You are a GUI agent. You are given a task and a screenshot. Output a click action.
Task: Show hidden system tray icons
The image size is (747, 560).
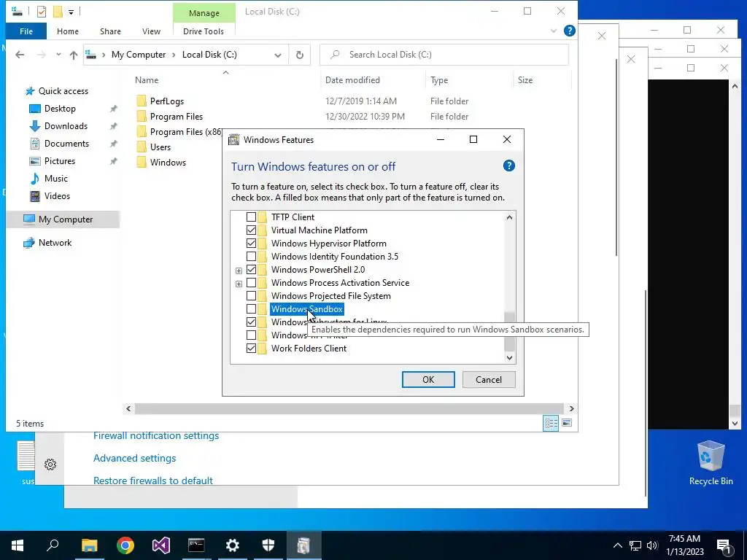pos(617,545)
